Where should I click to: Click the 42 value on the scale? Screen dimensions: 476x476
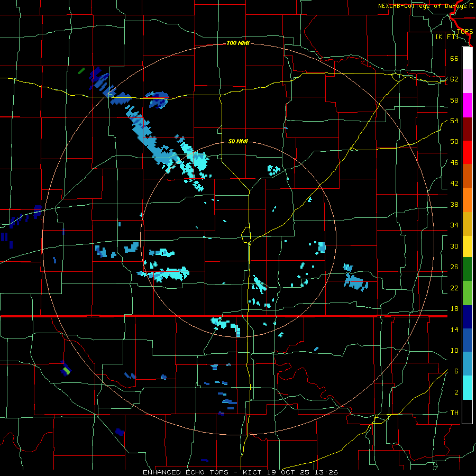pyautogui.click(x=454, y=184)
